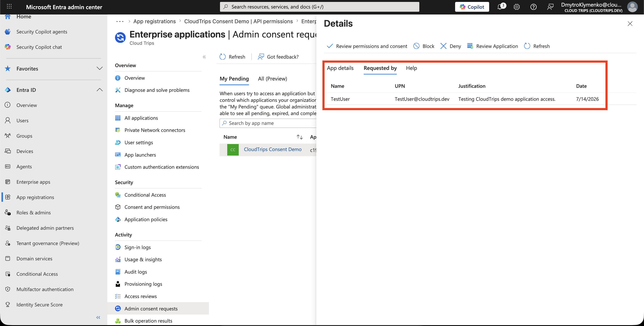This screenshot has width=644, height=326.
Task: Open All applications
Action: coord(141,118)
